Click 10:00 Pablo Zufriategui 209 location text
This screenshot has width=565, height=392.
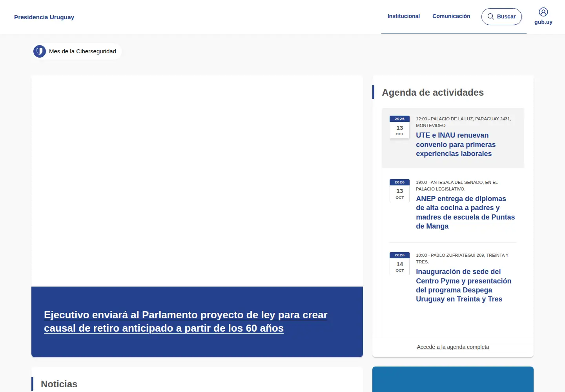point(462,258)
